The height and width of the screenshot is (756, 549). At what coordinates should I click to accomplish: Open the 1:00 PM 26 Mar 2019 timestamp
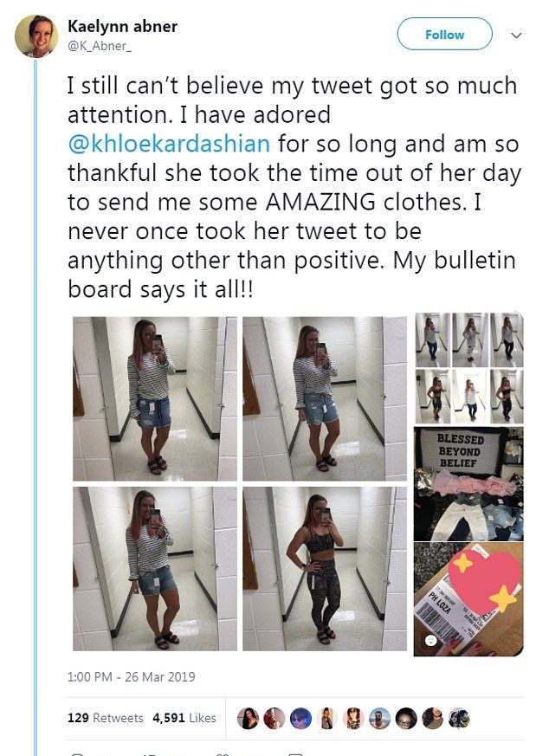click(x=131, y=676)
